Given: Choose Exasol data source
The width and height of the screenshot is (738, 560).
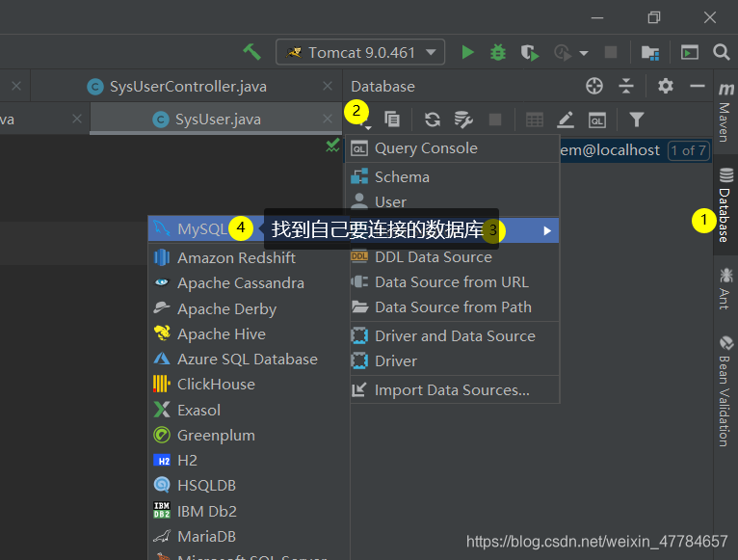Looking at the screenshot, I should click(249, 411).
